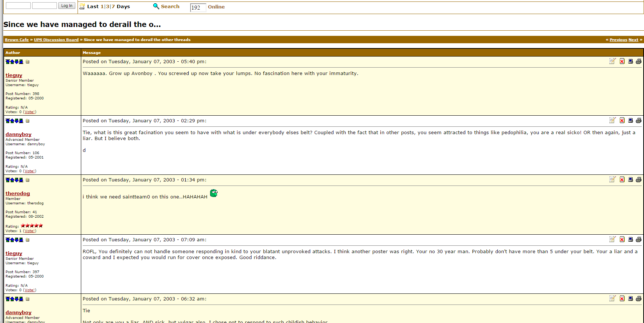Image resolution: width=644 pixels, height=323 pixels.
Task: Go to previous post arrow, dannyboy 02:29 pm post
Action: (x=12, y=121)
